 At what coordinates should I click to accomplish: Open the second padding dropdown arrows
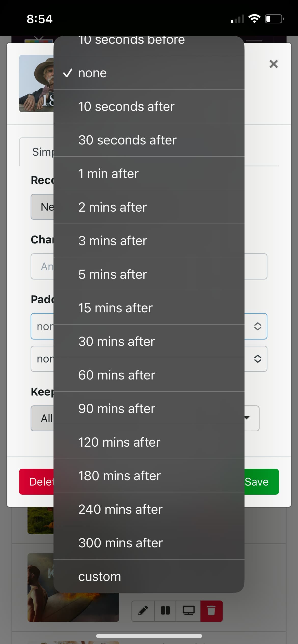258,359
